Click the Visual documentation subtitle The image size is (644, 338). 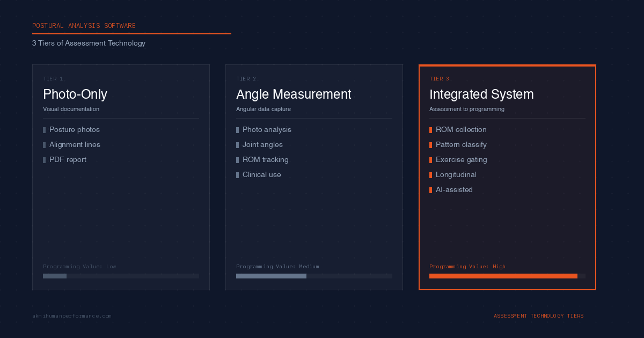tap(71, 109)
